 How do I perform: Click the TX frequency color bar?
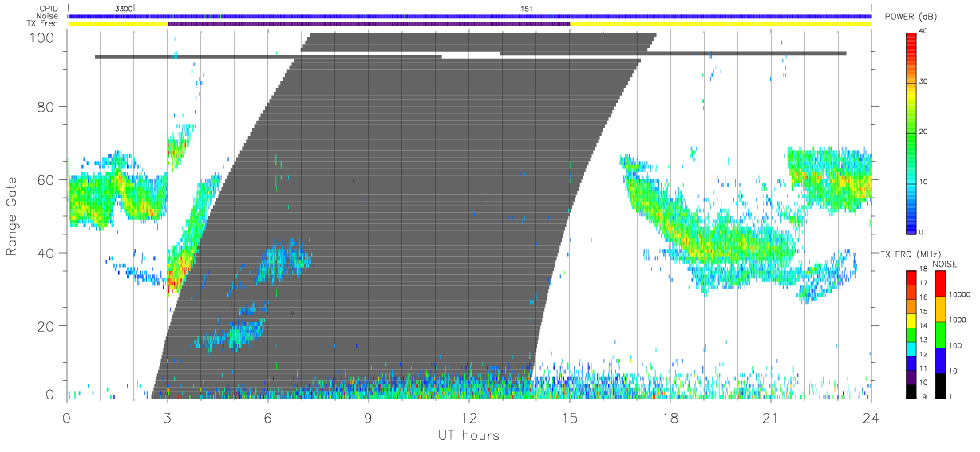[x=912, y=334]
